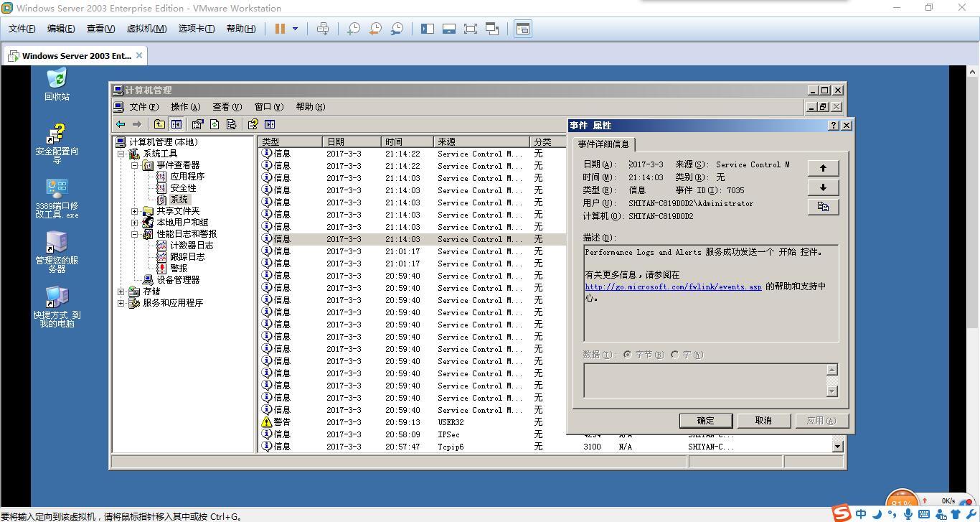Click the export list icon in MMC toolbar
Image resolution: width=980 pixels, height=522 pixels.
point(231,124)
